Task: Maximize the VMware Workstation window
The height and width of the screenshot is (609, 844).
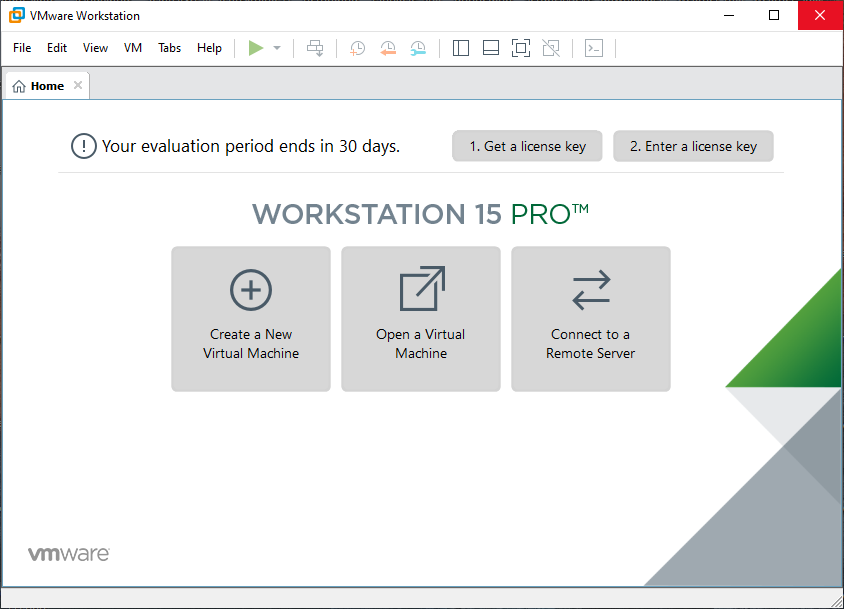Action: pyautogui.click(x=774, y=15)
